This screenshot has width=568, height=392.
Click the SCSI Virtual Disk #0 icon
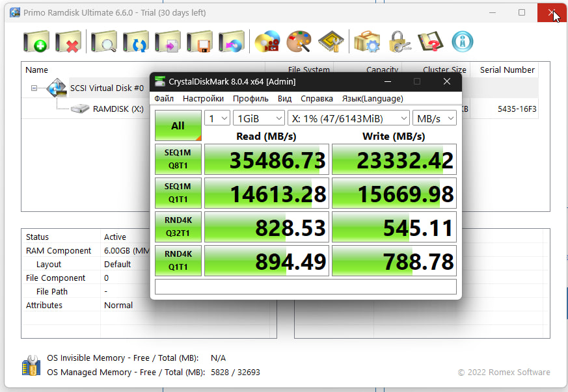(x=57, y=88)
